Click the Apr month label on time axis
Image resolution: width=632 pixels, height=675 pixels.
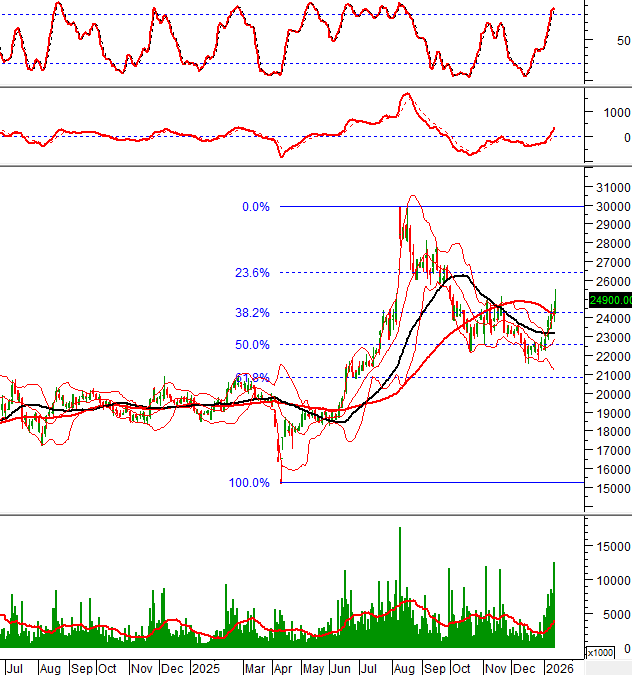coord(284,667)
